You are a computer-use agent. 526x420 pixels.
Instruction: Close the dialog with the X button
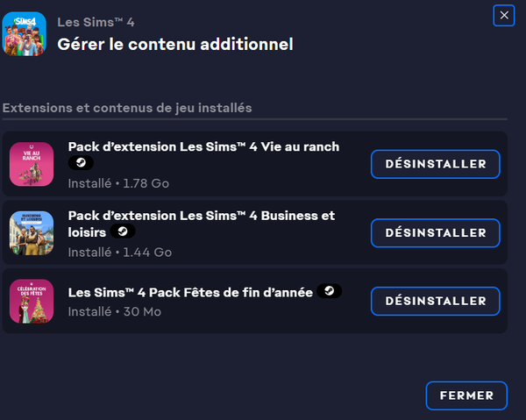pyautogui.click(x=502, y=15)
